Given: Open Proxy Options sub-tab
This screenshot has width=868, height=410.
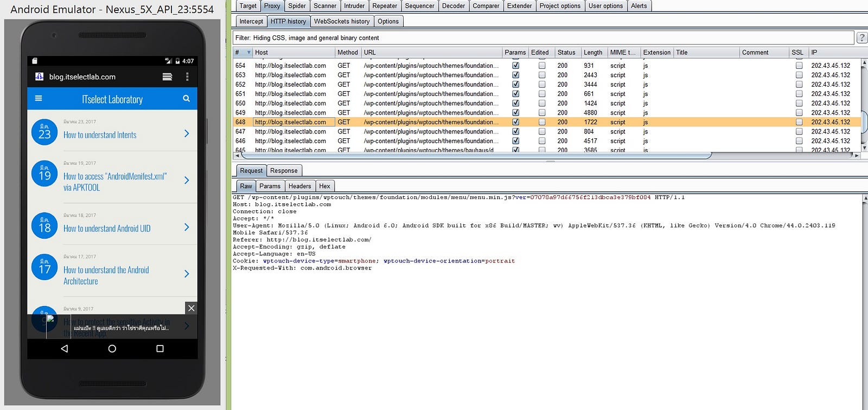Looking at the screenshot, I should [x=388, y=21].
